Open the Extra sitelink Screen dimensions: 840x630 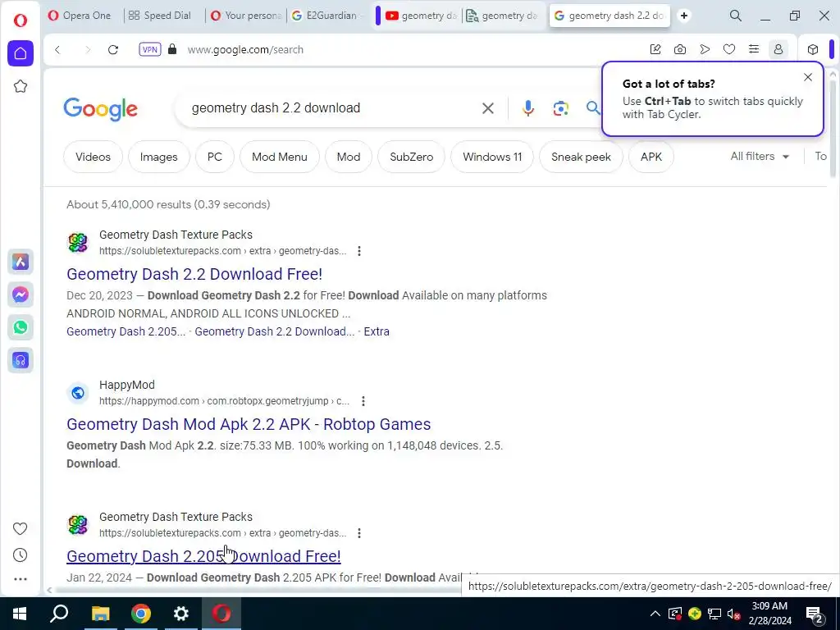[377, 331]
